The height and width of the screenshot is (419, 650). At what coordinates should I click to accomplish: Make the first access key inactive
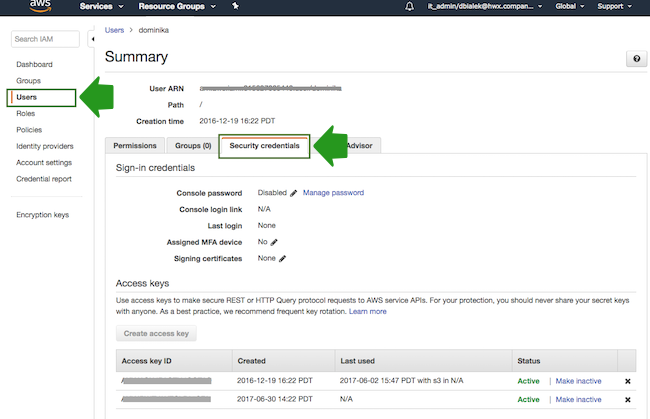[578, 381]
